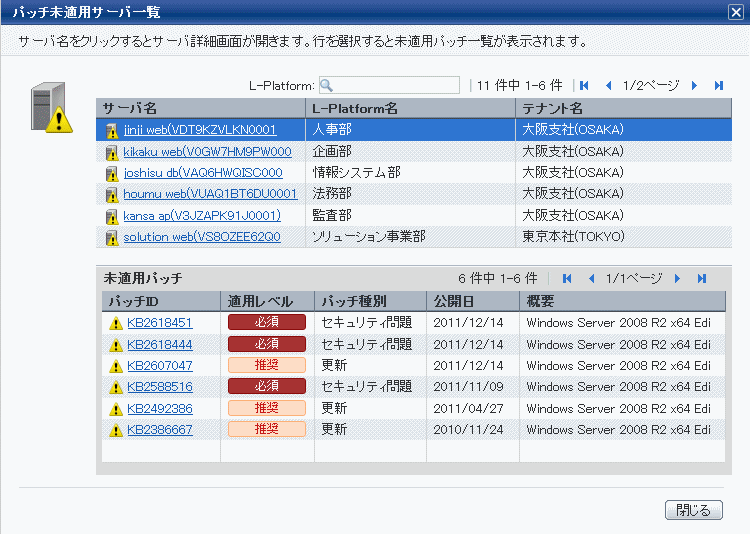
Task: Click 推奨 badge in KB2607047 row
Action: (267, 365)
